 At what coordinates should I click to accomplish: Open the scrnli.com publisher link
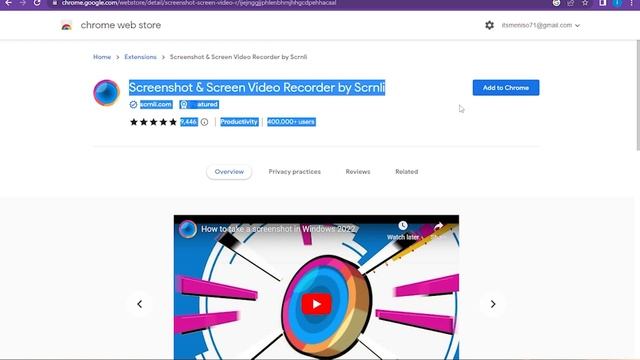pos(156,104)
